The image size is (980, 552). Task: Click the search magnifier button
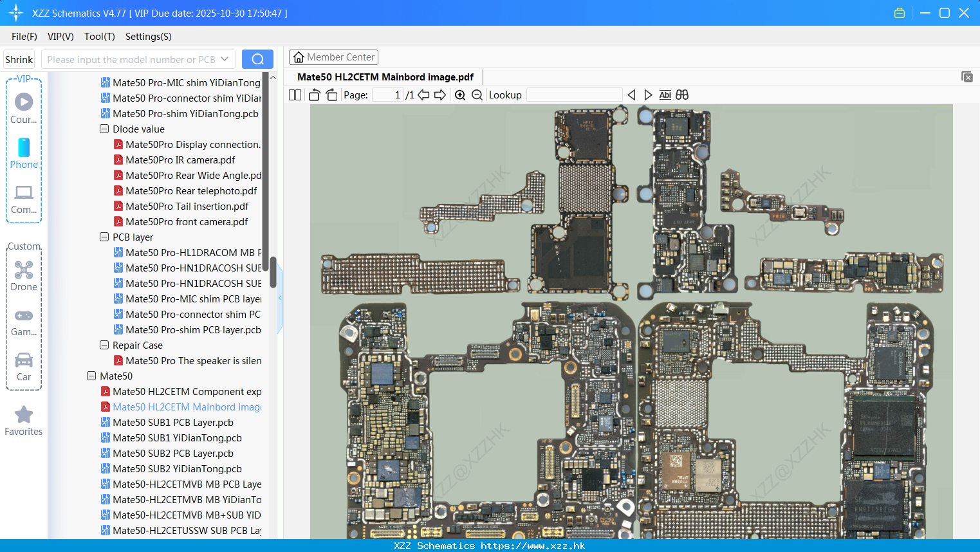[x=257, y=59]
